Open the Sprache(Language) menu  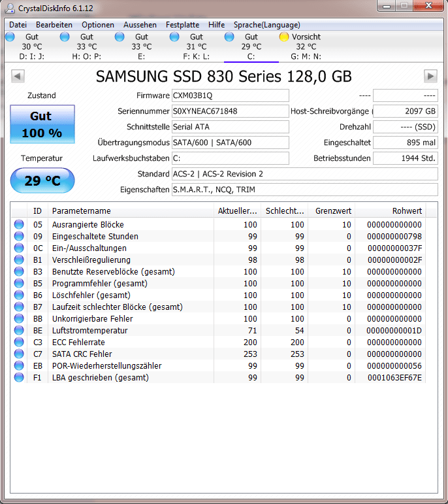(x=267, y=25)
